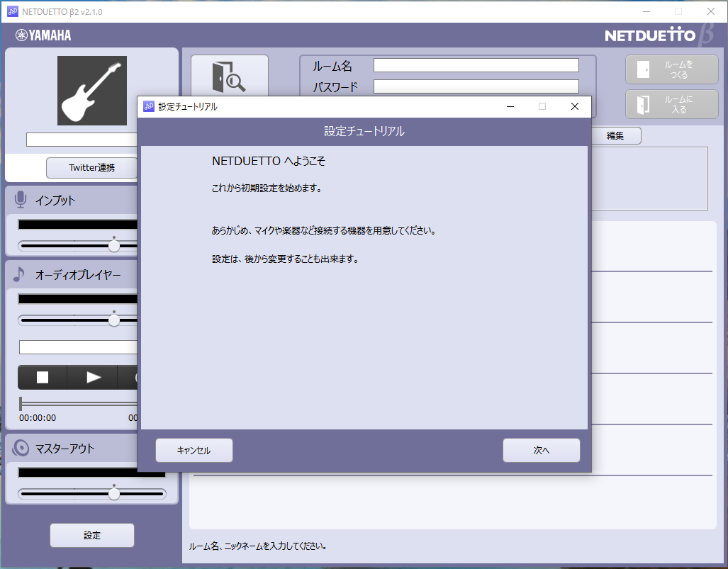This screenshot has height=569, width=728.
Task: Click the status text 'ルーム名、ニックネームを入力してください。'
Action: [x=258, y=546]
